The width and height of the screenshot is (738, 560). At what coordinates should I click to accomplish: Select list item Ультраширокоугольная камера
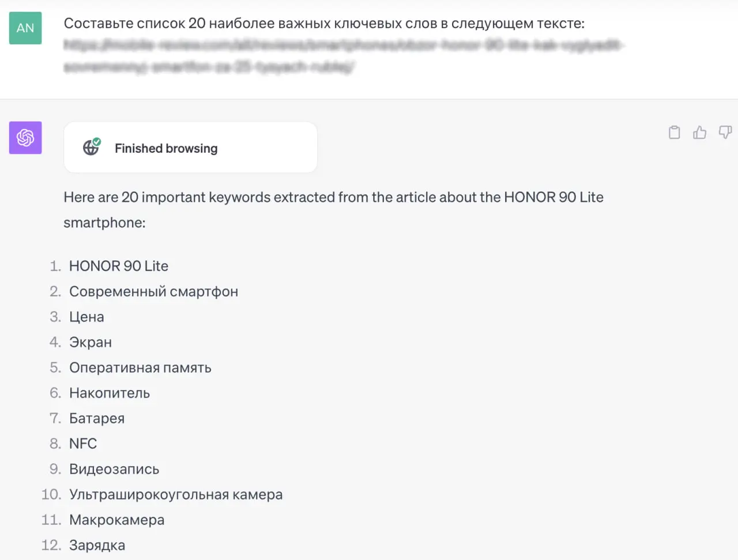click(176, 494)
